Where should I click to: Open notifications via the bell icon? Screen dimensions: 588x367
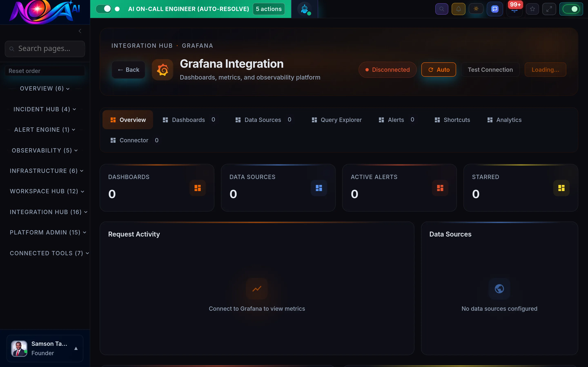point(458,9)
